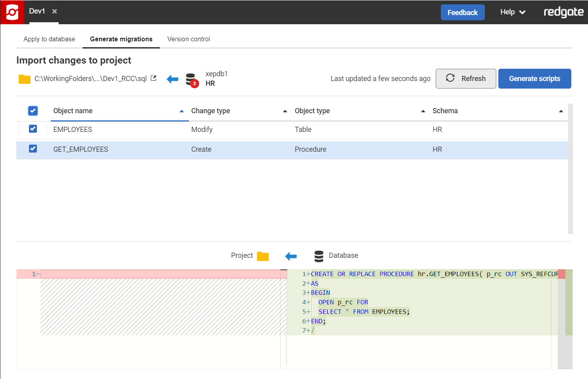Click the Redgate logo icon in top-left
The height and width of the screenshot is (379, 588).
tap(12, 12)
